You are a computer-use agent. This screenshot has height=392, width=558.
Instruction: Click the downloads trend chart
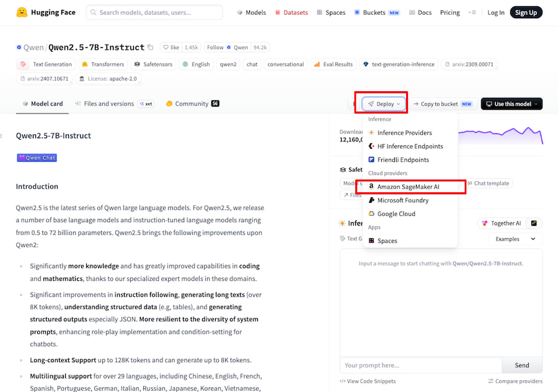(x=500, y=135)
